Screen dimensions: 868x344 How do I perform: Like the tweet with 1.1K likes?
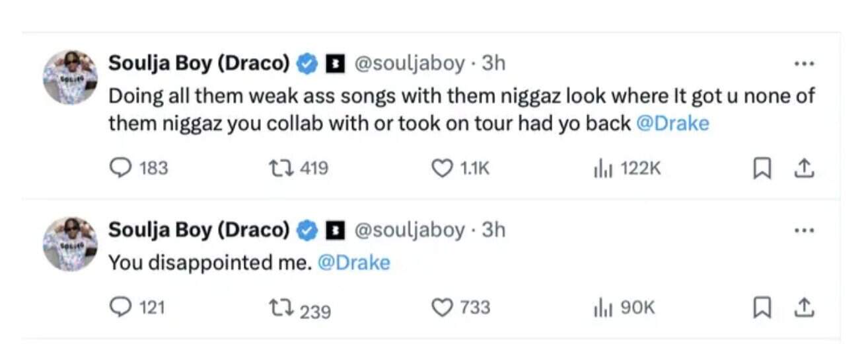(x=441, y=169)
